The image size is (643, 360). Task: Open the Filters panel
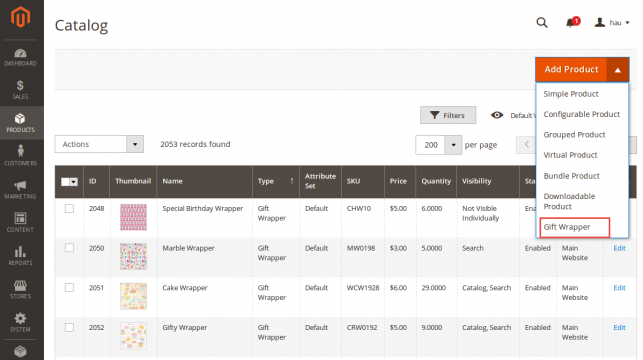[x=448, y=115]
